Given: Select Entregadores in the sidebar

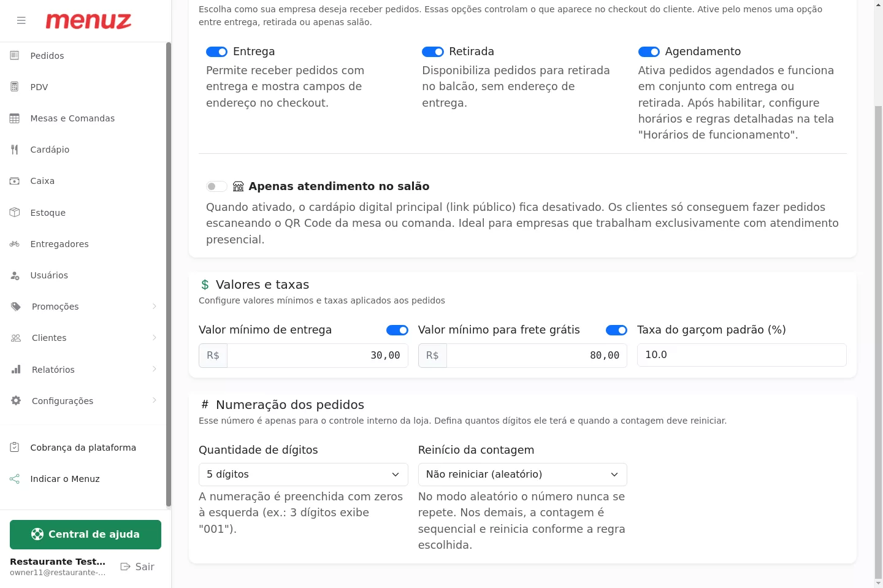Looking at the screenshot, I should tap(83, 244).
